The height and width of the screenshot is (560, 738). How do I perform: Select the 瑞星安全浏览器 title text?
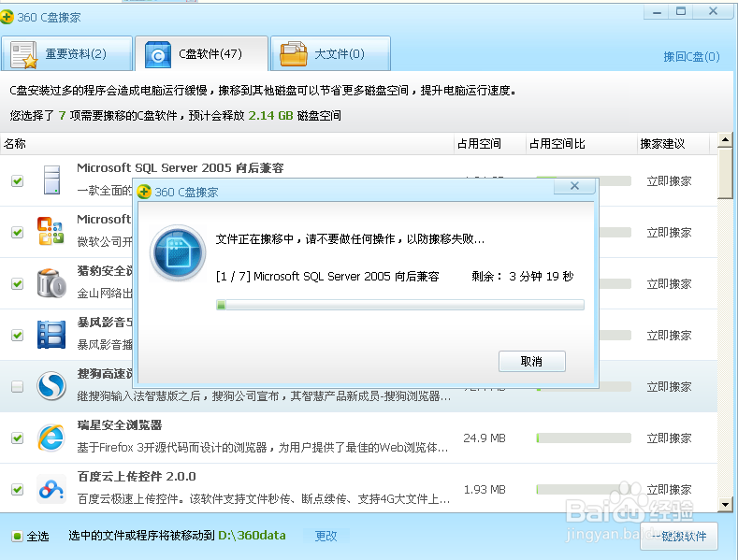click(x=120, y=425)
